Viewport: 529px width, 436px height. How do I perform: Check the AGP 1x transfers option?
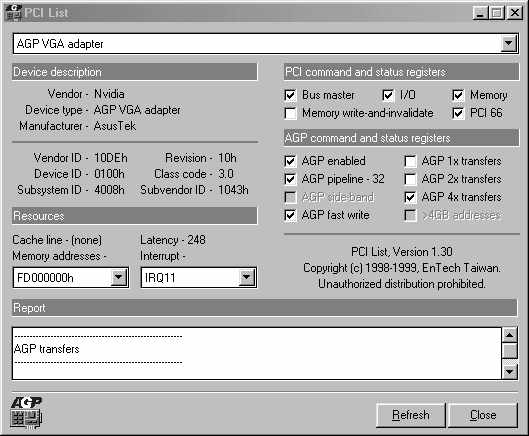point(410,161)
